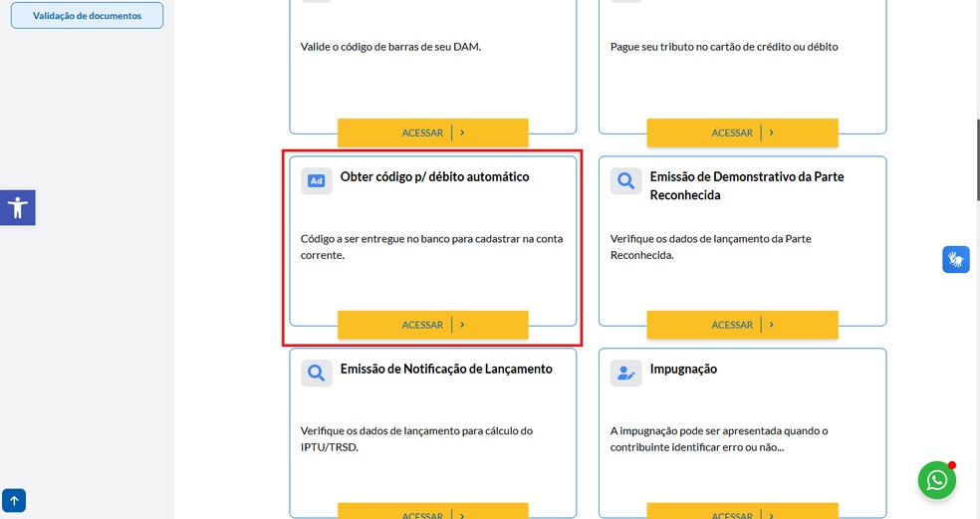This screenshot has width=980, height=519.
Task: Click magnifier icon of Emissão de Notificação de Lançamento
Action: pos(317,373)
